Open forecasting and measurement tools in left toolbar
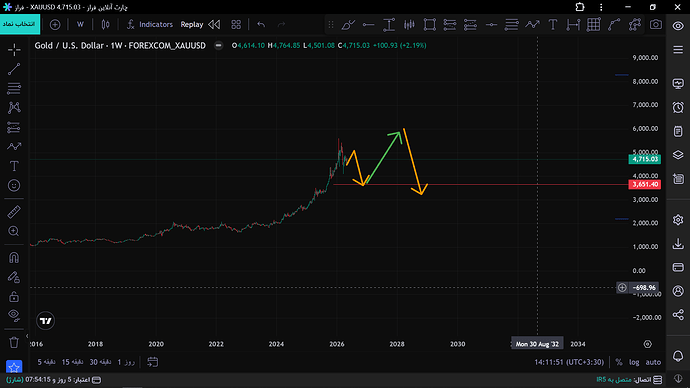This screenshot has width=690, height=388. point(14,127)
